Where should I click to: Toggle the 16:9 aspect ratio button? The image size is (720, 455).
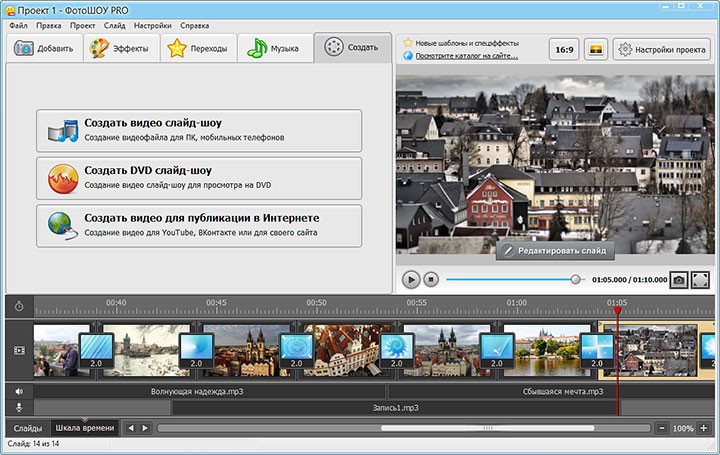click(564, 48)
